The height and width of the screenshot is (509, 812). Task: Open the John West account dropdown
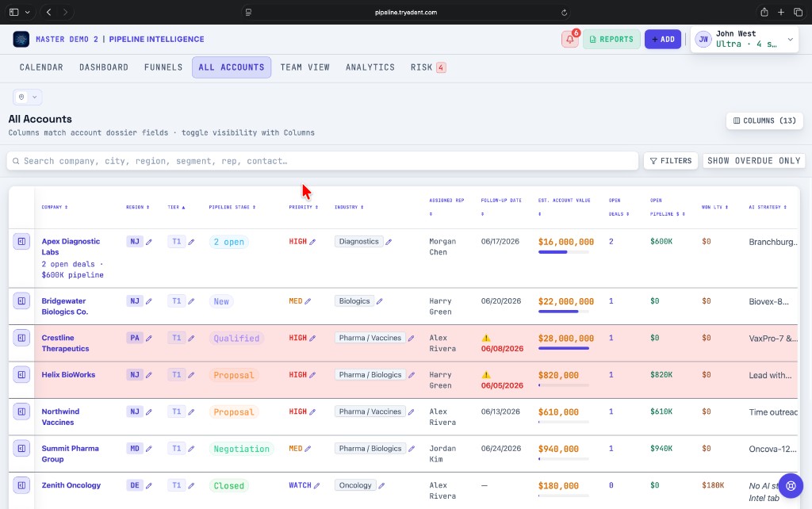click(x=744, y=39)
